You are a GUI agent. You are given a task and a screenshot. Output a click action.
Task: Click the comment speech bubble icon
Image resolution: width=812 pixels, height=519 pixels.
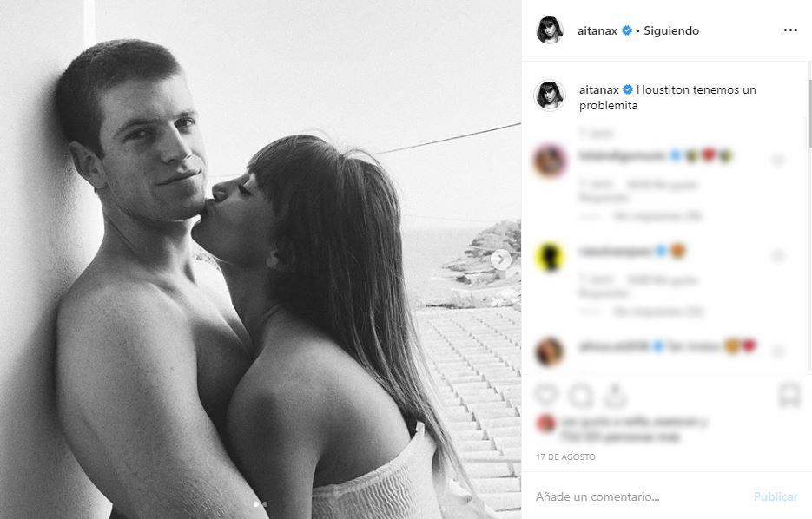click(x=581, y=397)
